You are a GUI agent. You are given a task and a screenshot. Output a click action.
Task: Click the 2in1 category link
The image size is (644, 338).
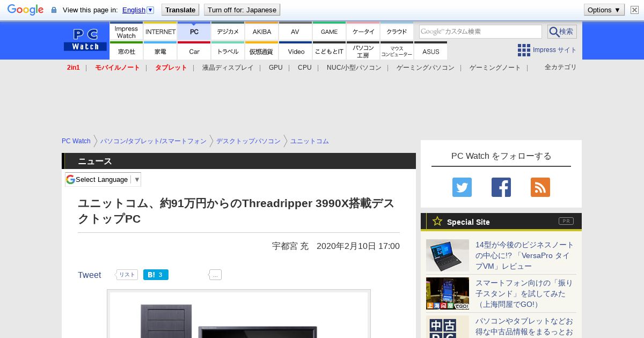coord(74,68)
